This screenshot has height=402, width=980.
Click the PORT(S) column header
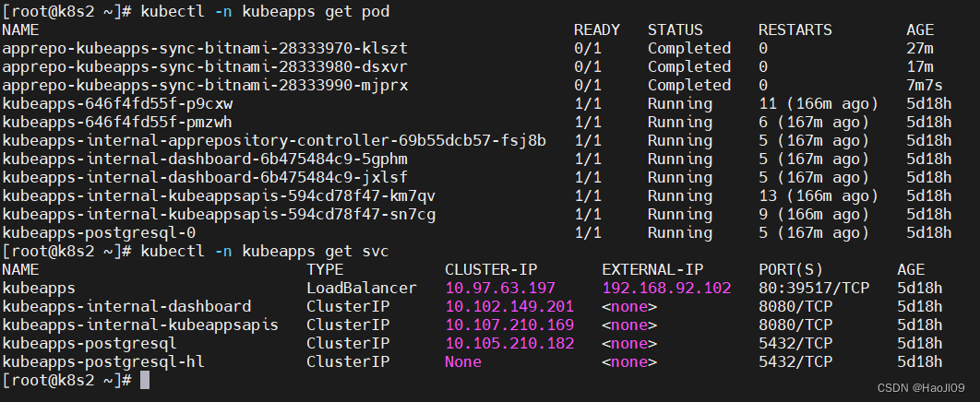click(x=791, y=269)
